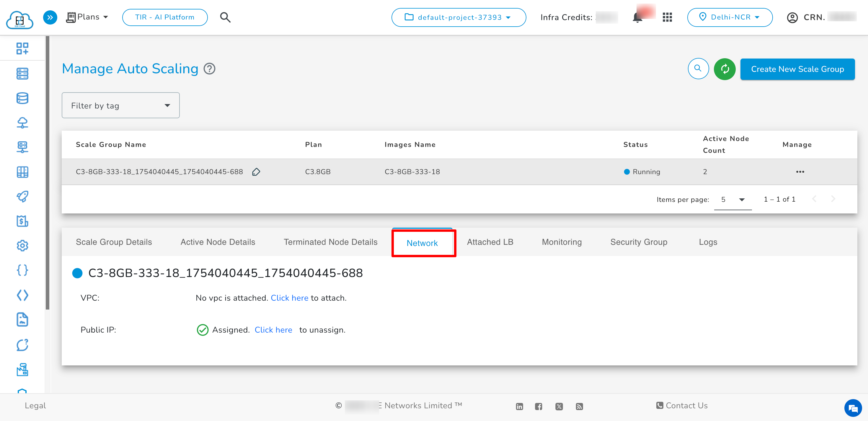Open the Delhi-NCR region selector
Screen dimensions: 868x421
pos(730,17)
